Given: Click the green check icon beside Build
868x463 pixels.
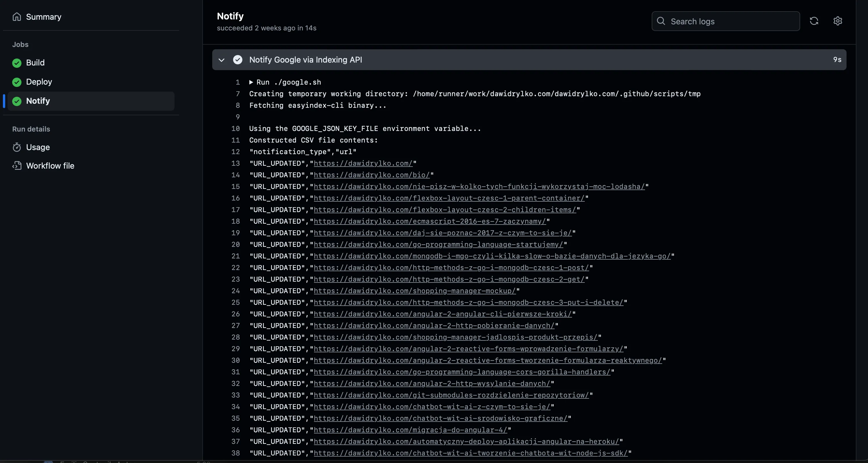Looking at the screenshot, I should [17, 63].
